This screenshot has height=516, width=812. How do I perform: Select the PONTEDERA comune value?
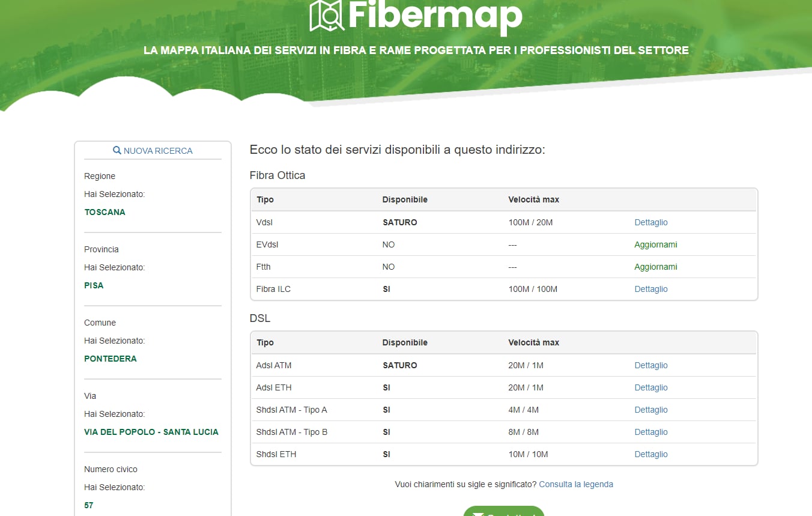tap(111, 359)
